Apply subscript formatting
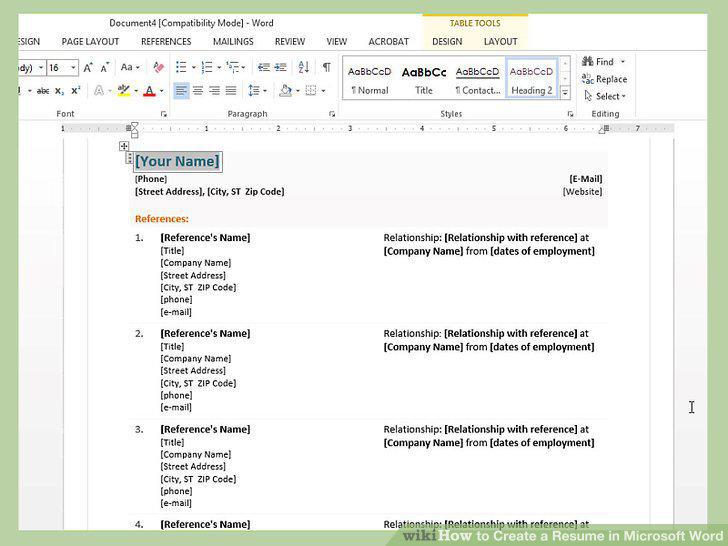728x546 pixels. click(x=59, y=91)
